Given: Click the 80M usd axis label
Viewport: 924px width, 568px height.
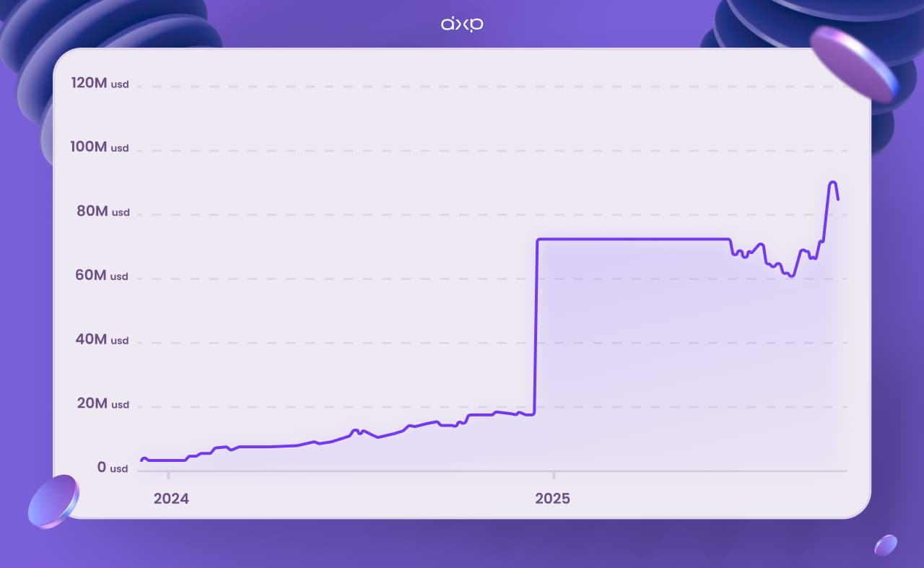Looking at the screenshot, I should (103, 211).
